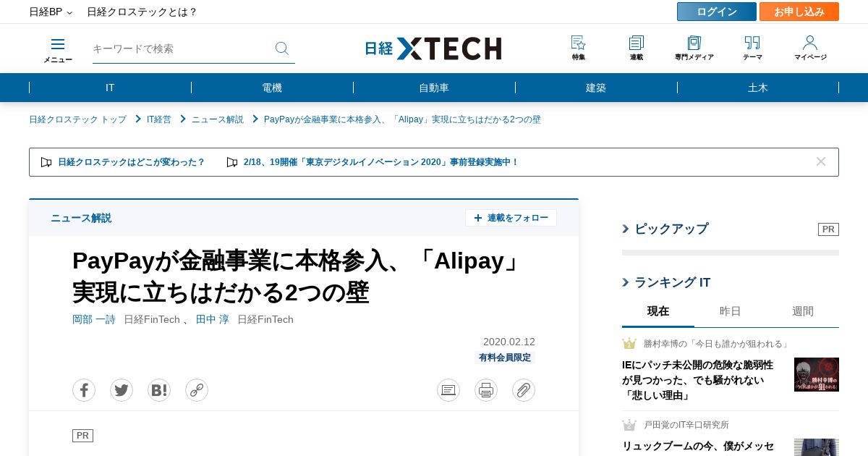Click 連載をフォロー button

coord(511,218)
